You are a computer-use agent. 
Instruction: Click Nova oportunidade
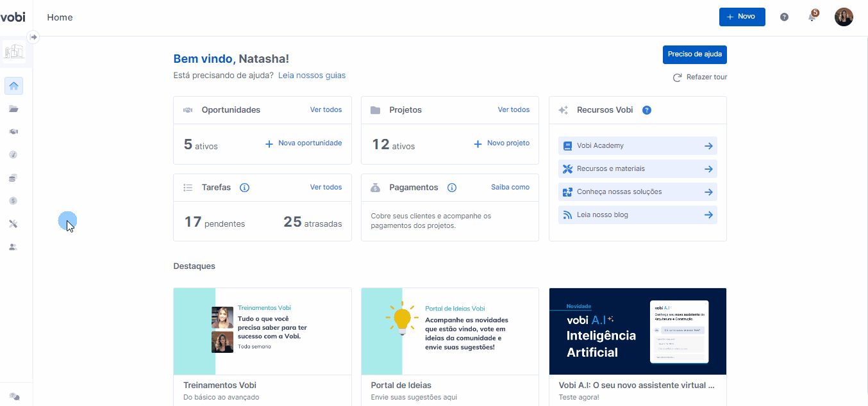click(304, 143)
